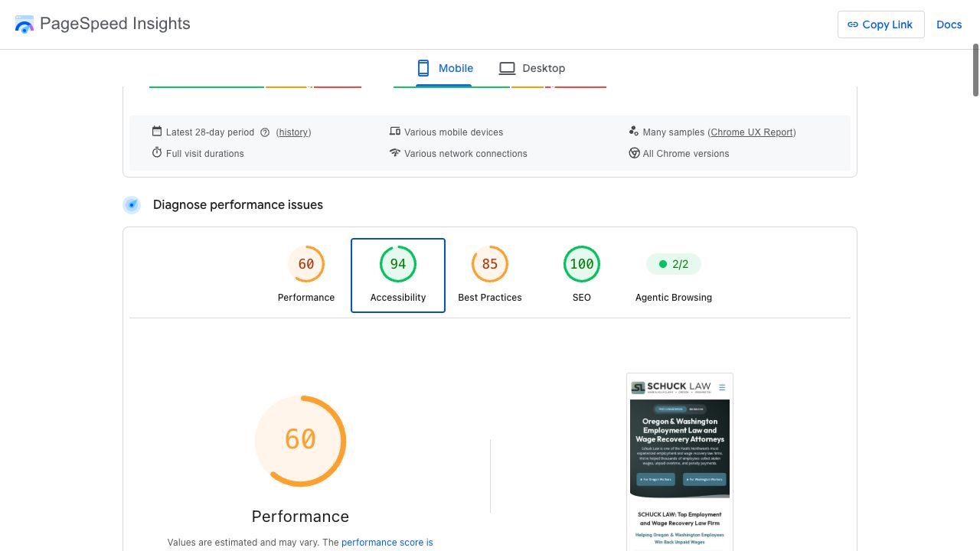Viewport: 980px width, 551px height.
Task: Click the calendar icon beside Latest 28-day period
Action: coord(157,132)
